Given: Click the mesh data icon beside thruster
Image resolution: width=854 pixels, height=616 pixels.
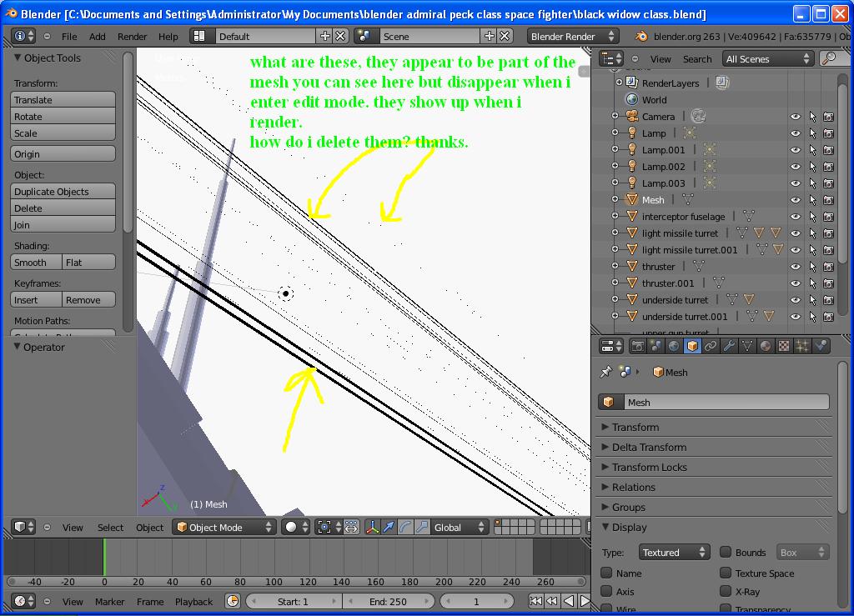Looking at the screenshot, I should [699, 267].
